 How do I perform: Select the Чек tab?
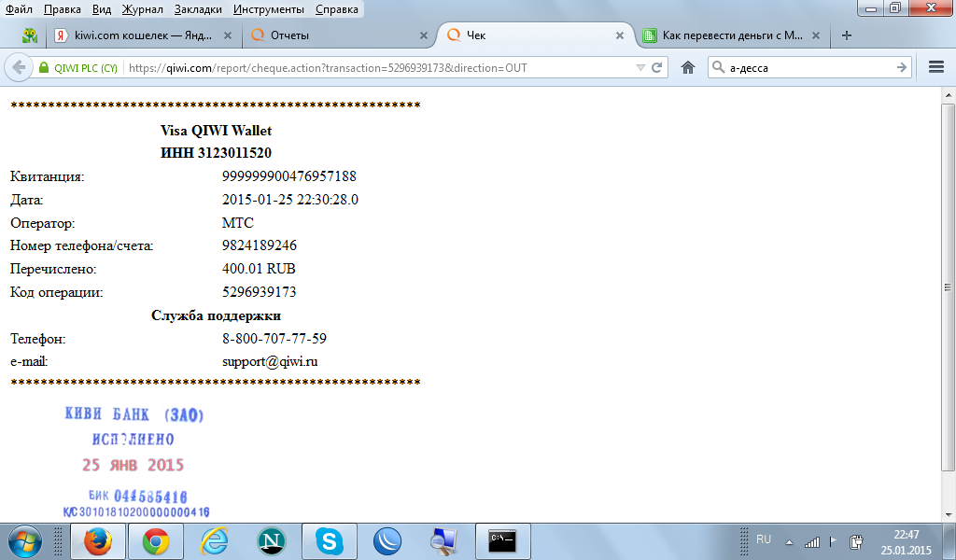coord(535,35)
